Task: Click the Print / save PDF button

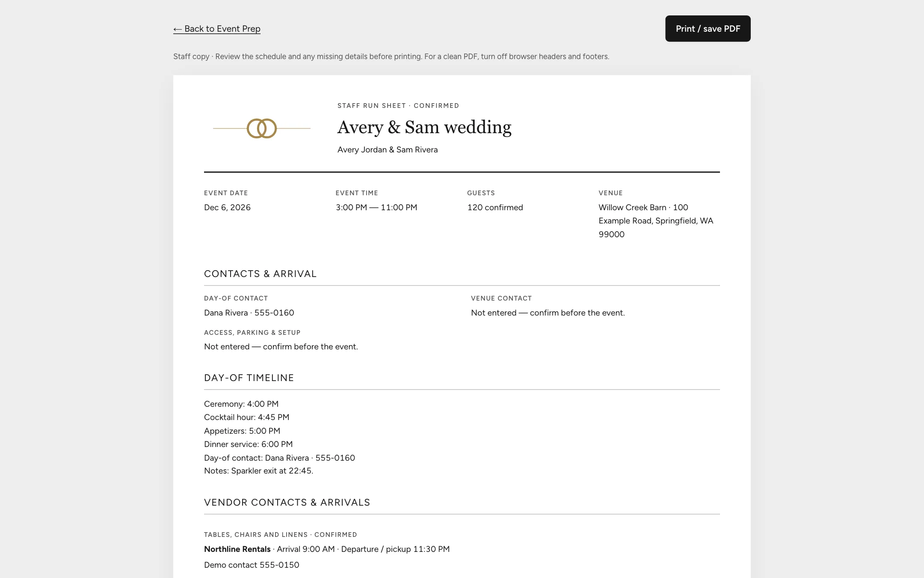Action: point(708,29)
